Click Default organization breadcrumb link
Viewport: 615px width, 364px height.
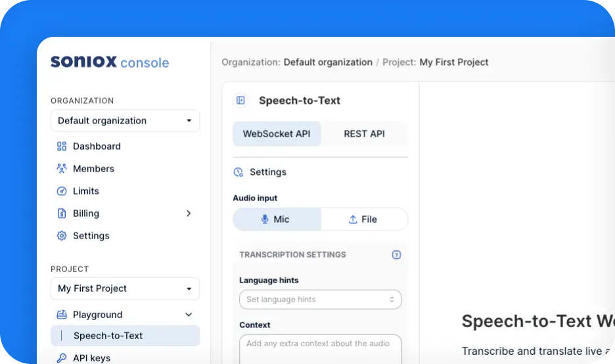(328, 62)
